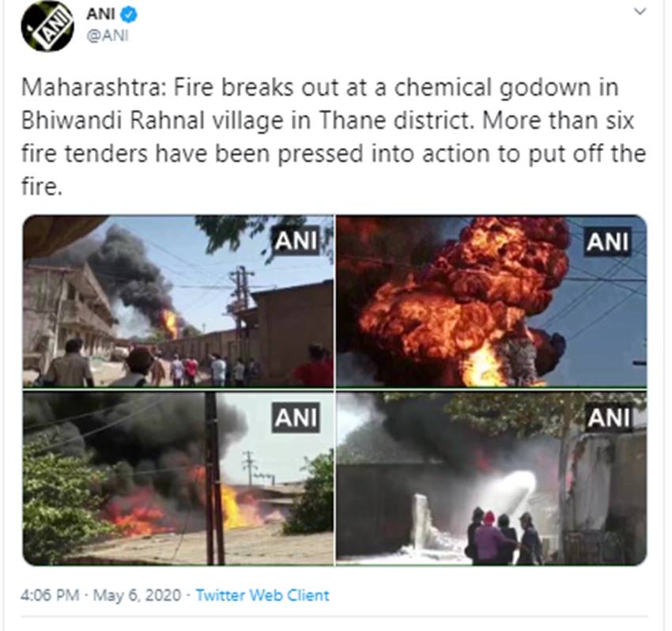The height and width of the screenshot is (631, 672).
Task: Click ANI watermark on fireball photo
Action: [608, 241]
